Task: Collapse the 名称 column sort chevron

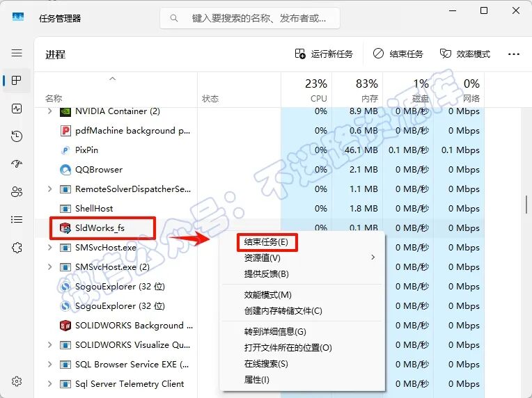Action: coord(113,79)
